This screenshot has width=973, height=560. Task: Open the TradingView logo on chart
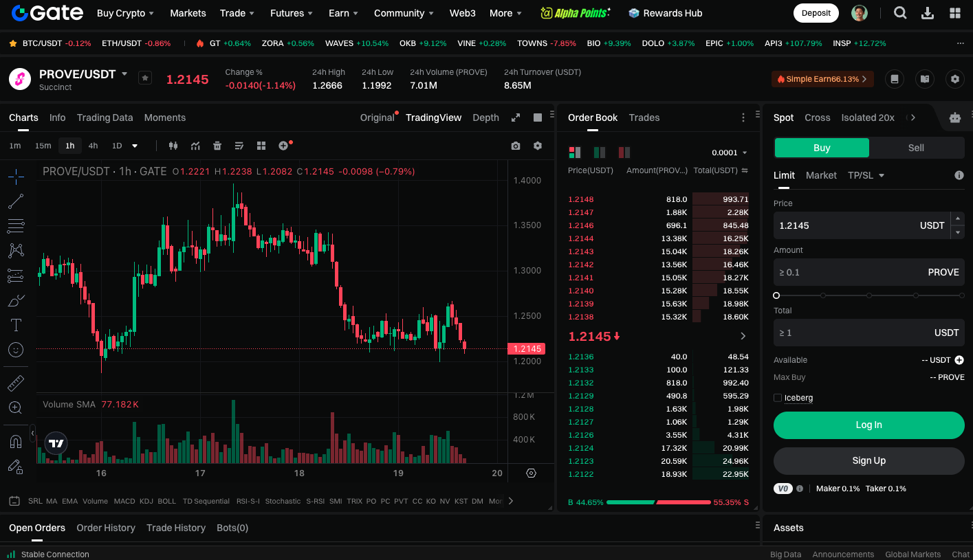(x=56, y=443)
